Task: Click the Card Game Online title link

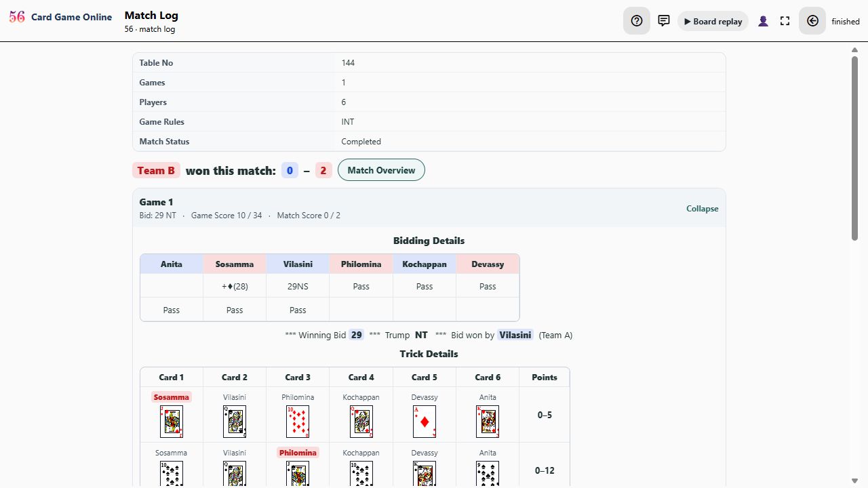Action: coord(71,17)
